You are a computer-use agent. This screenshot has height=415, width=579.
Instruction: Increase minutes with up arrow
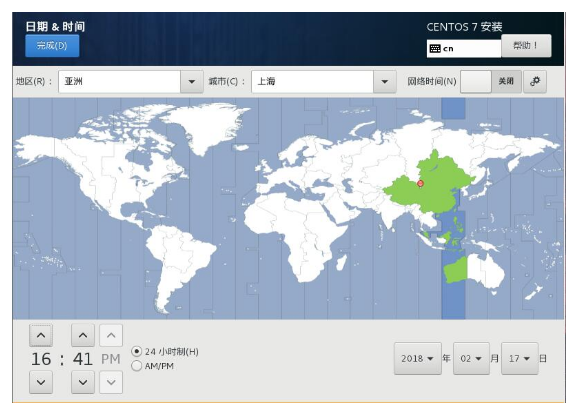pyautogui.click(x=83, y=336)
